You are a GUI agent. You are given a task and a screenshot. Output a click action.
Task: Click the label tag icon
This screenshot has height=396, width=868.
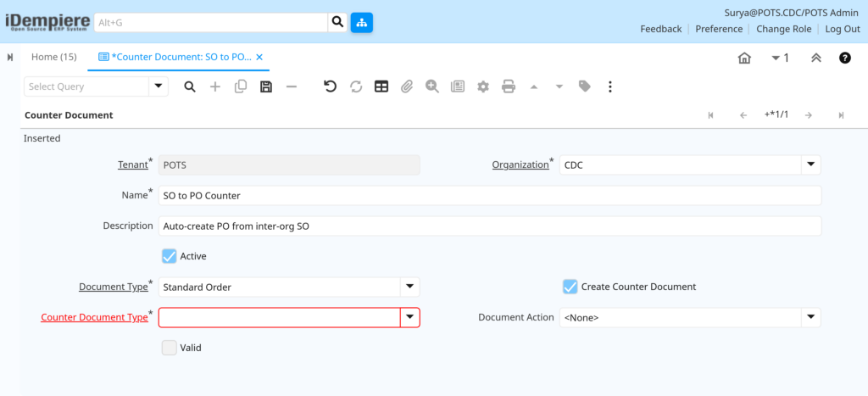tap(585, 86)
